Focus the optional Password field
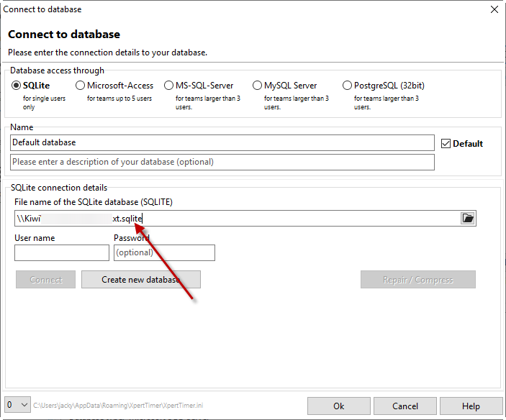Viewport: 506px width, 420px height. click(164, 252)
